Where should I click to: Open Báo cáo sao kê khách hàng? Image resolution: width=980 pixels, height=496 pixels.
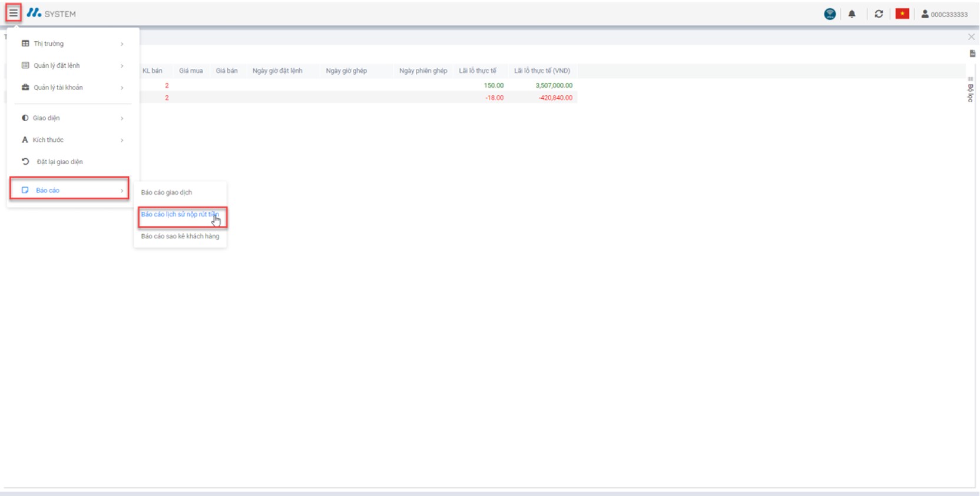point(180,237)
